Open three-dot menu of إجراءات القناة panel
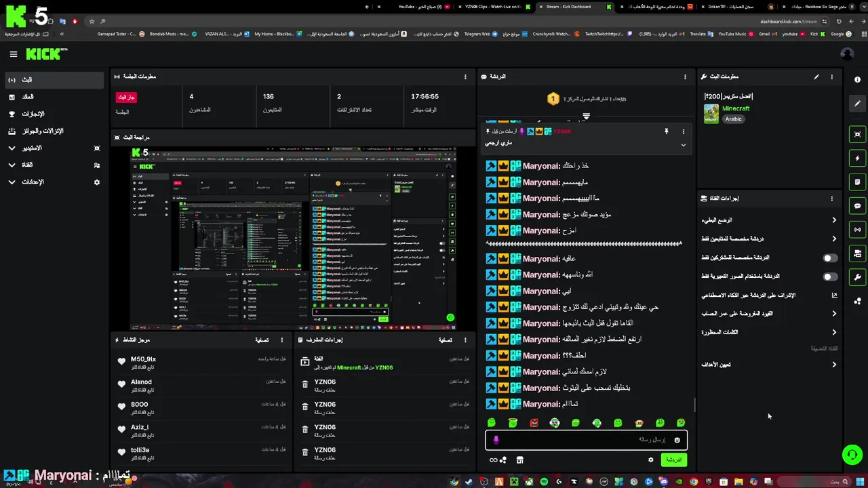Image resolution: width=868 pixels, height=488 pixels. 831,199
